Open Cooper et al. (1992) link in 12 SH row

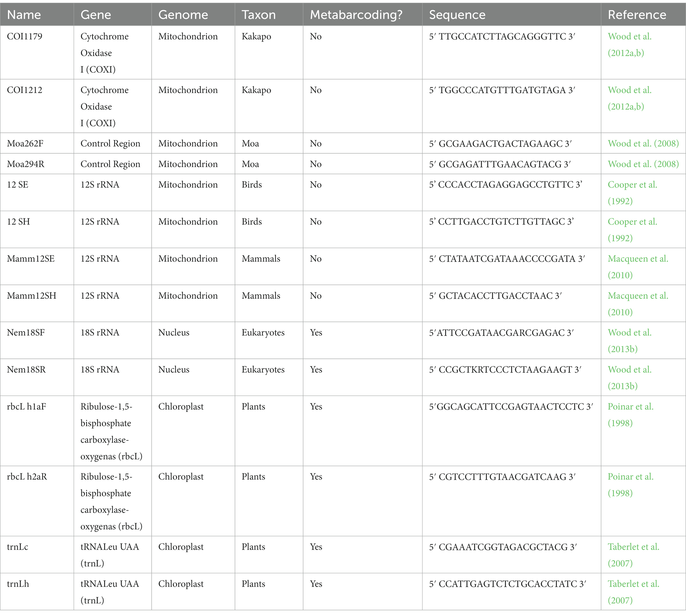632,230
